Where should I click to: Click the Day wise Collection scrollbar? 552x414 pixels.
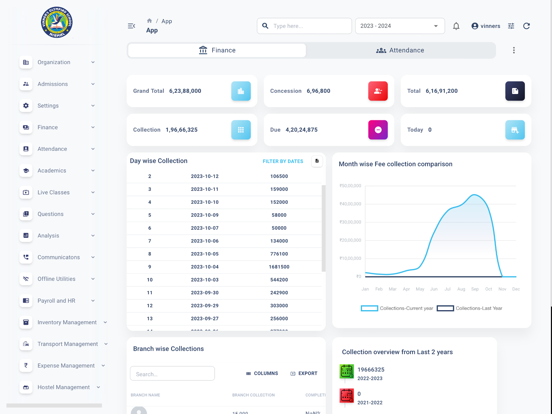tap(324, 228)
